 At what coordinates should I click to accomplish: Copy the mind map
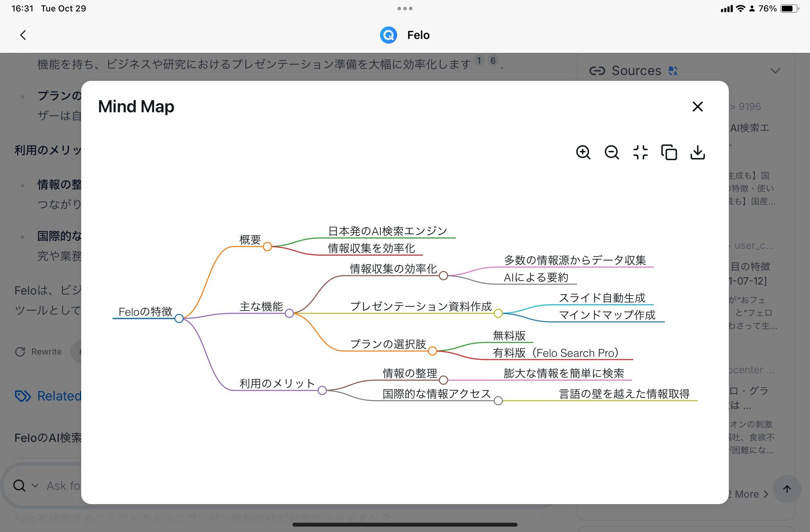669,152
